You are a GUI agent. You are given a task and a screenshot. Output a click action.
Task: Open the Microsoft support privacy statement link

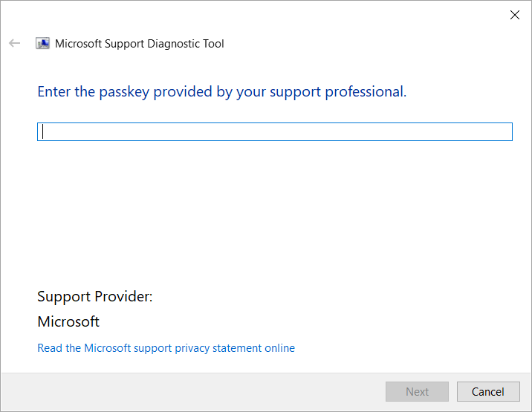(x=166, y=348)
